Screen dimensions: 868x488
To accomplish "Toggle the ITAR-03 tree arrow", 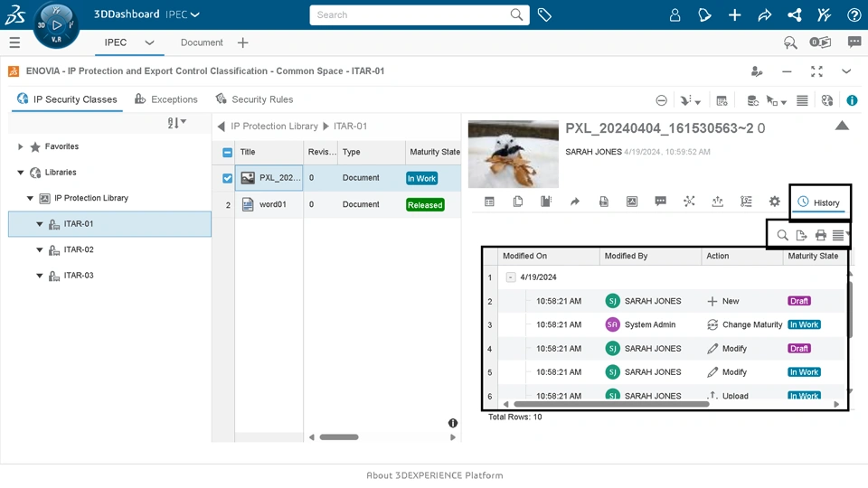I will (39, 276).
